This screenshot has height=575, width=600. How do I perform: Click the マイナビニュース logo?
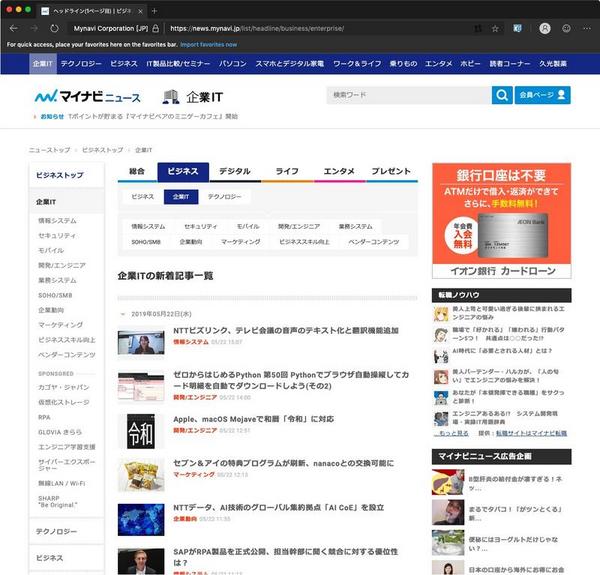click(88, 96)
